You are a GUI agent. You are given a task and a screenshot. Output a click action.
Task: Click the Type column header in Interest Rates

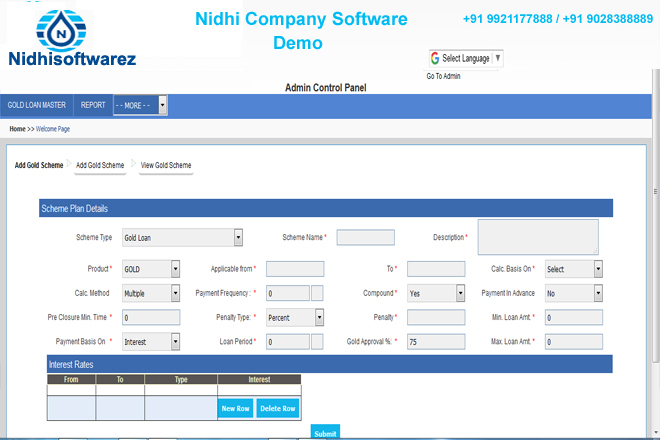pos(181,379)
